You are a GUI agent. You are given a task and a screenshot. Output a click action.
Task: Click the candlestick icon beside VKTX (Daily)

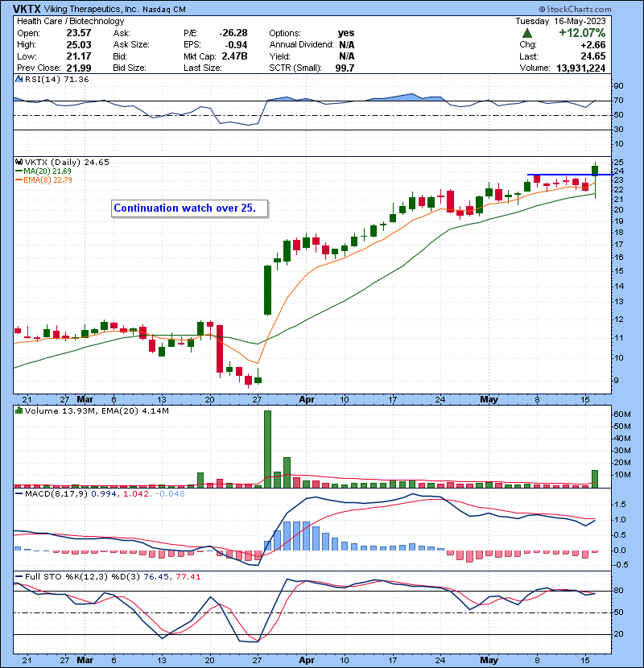click(19, 162)
